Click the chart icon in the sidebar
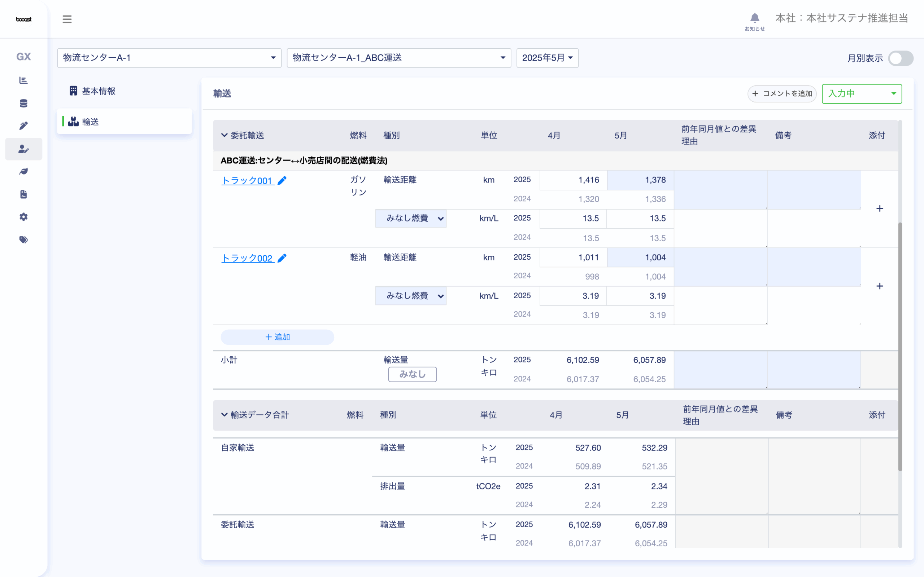 (24, 80)
